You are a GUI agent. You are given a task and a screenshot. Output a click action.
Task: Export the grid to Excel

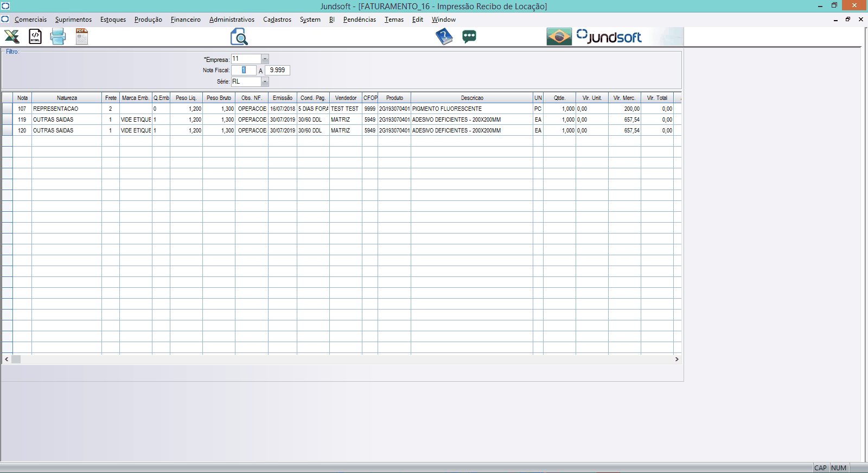click(12, 36)
